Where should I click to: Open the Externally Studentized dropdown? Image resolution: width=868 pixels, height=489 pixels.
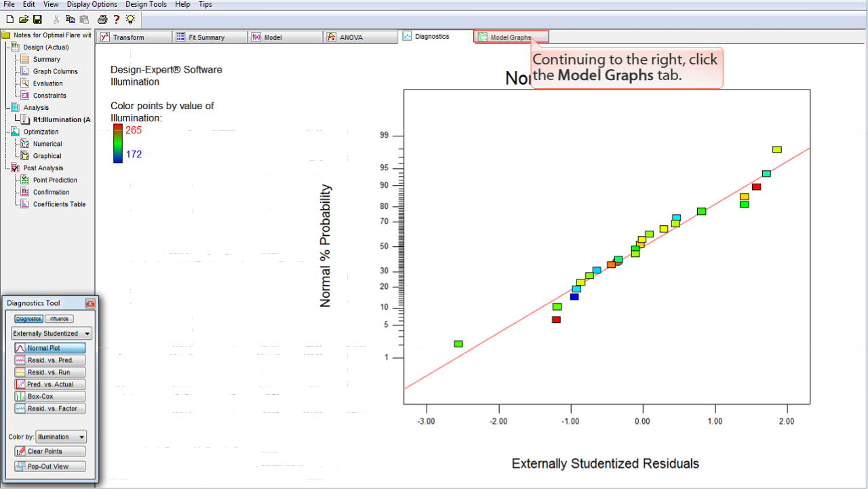[x=52, y=333]
